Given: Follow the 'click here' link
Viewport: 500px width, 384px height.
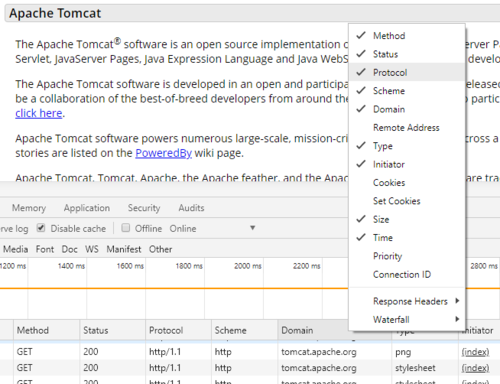Looking at the screenshot, I should click(39, 113).
